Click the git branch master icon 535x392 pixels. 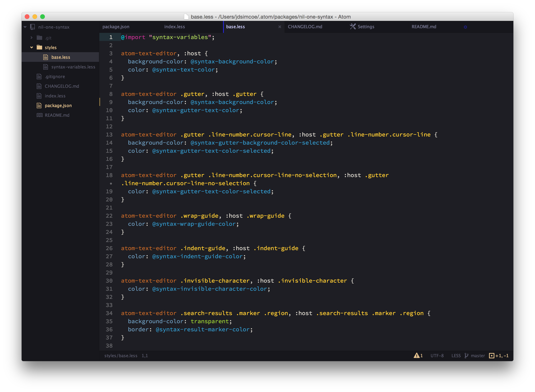466,355
